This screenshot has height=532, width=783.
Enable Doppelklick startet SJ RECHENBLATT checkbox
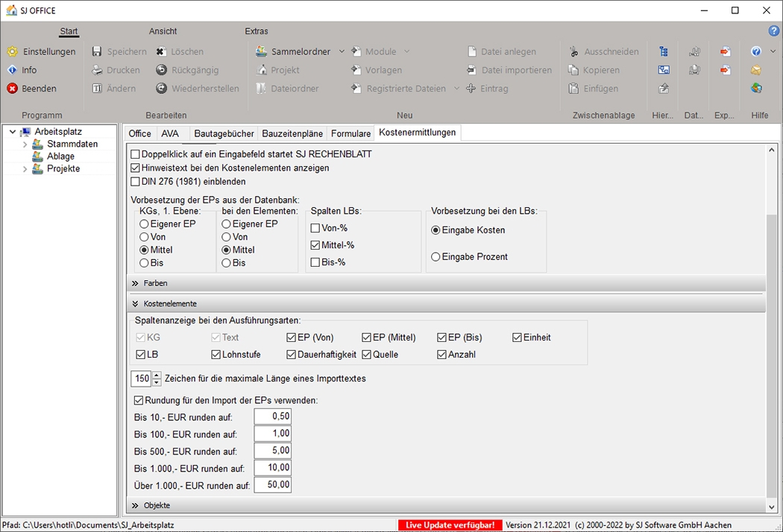point(135,154)
